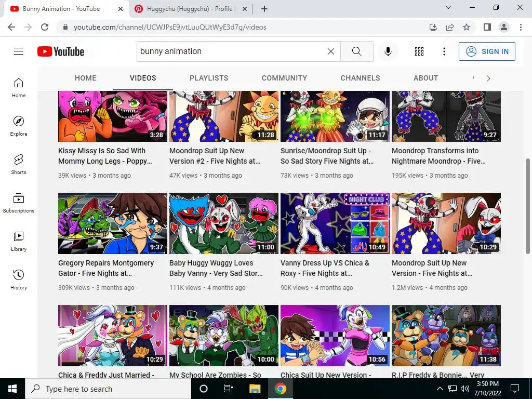Click the Windows taskbar search box

click(x=108, y=389)
